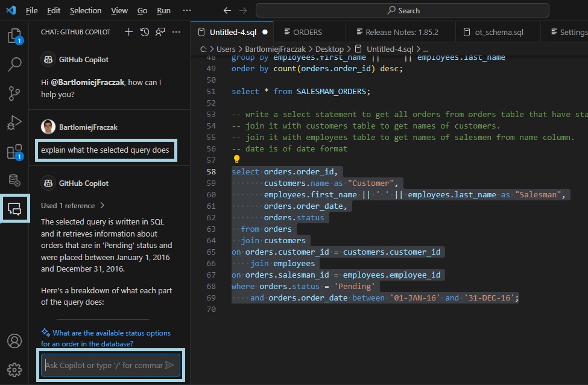Go forward with the right arrow
This screenshot has height=385, width=588.
[243, 10]
